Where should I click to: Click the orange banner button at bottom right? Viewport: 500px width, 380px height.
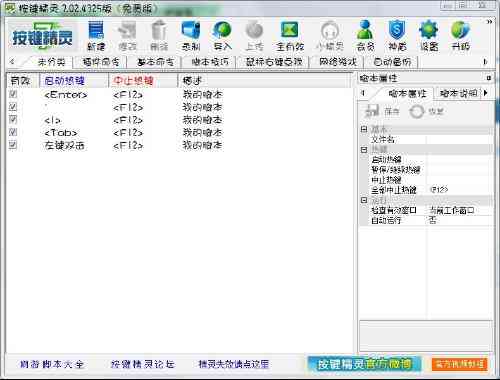[460, 364]
